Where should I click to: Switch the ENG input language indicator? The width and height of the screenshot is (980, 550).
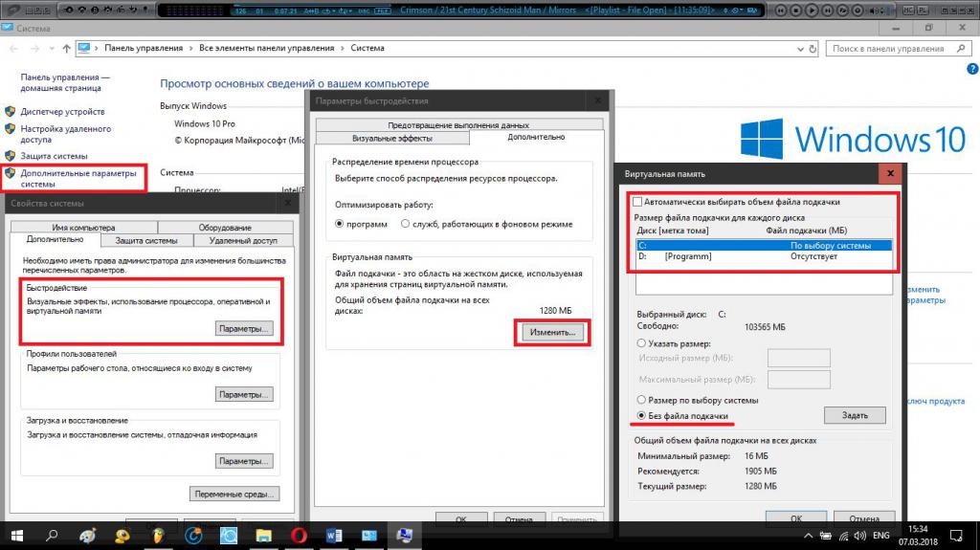tap(881, 536)
